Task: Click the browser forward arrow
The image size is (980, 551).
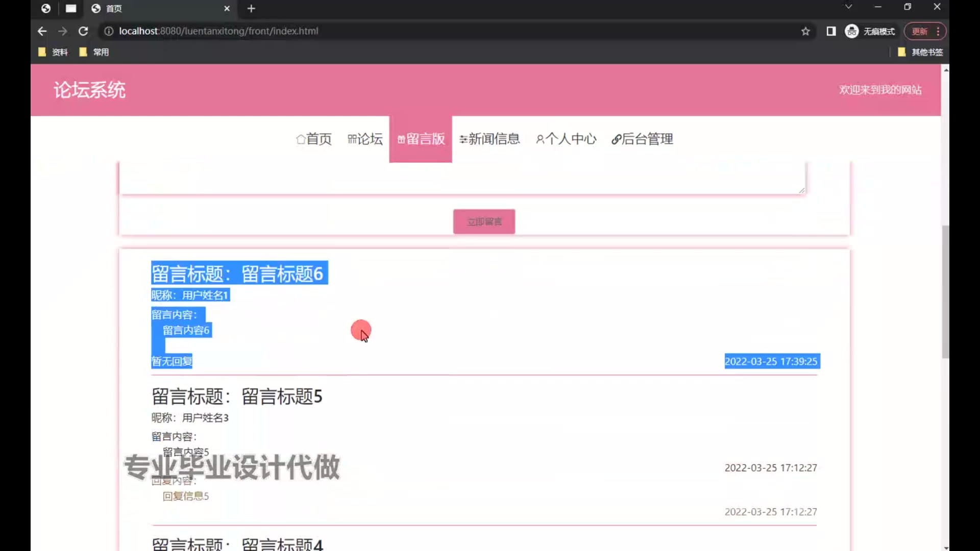Action: pos(62,31)
